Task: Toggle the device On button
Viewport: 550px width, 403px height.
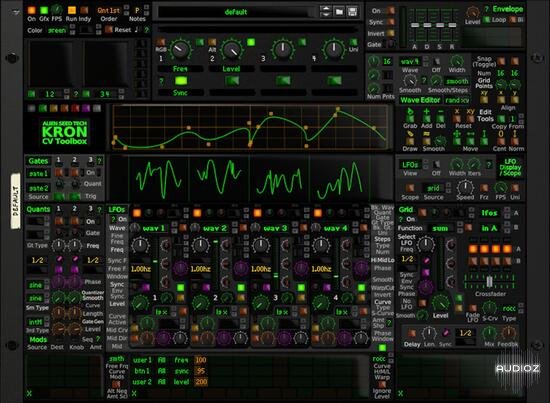Action: 32,10
